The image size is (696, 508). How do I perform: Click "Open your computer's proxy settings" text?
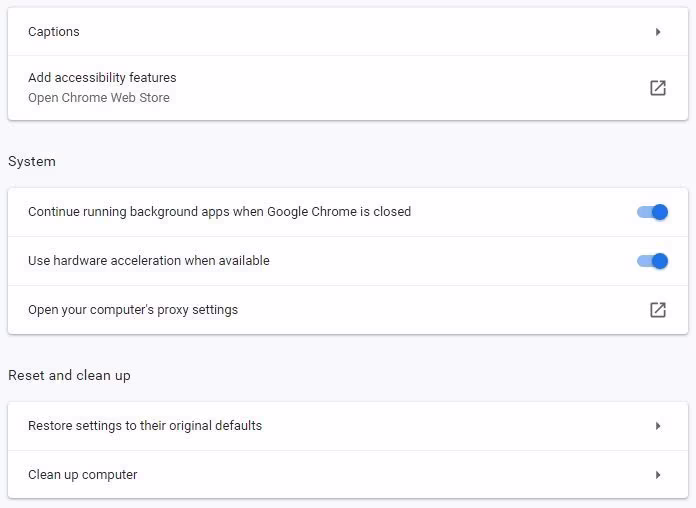tap(133, 310)
